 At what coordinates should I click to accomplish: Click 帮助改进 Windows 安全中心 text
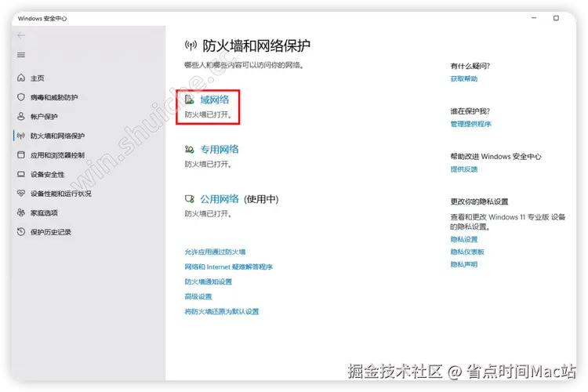495,157
